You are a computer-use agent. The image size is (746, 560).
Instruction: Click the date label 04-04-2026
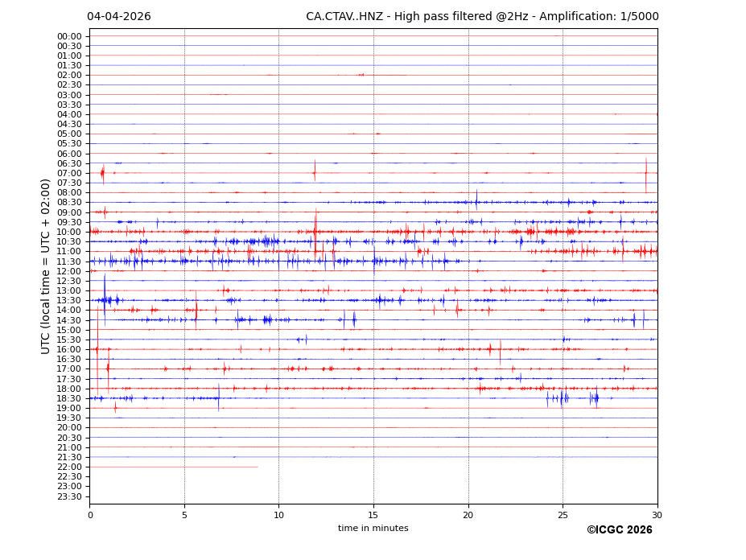[x=118, y=17]
